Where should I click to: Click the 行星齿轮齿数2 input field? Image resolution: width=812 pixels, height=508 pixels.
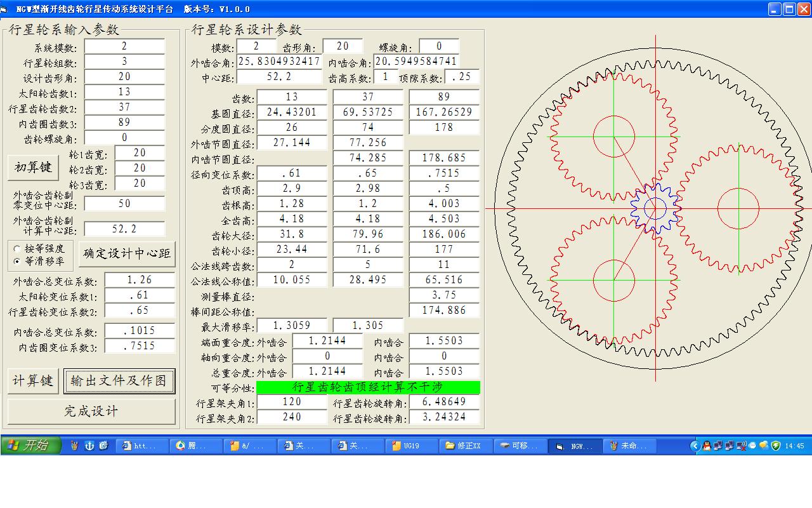pos(124,107)
